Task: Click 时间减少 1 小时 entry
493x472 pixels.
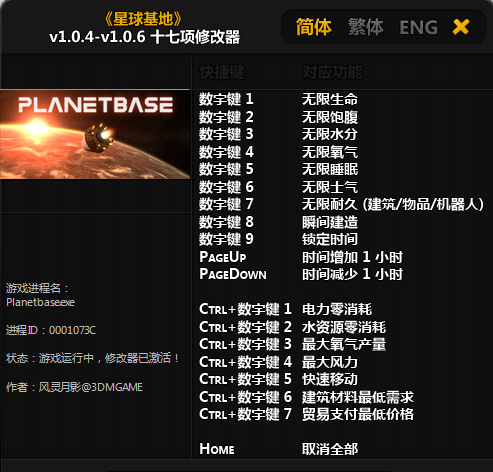Action: (352, 274)
